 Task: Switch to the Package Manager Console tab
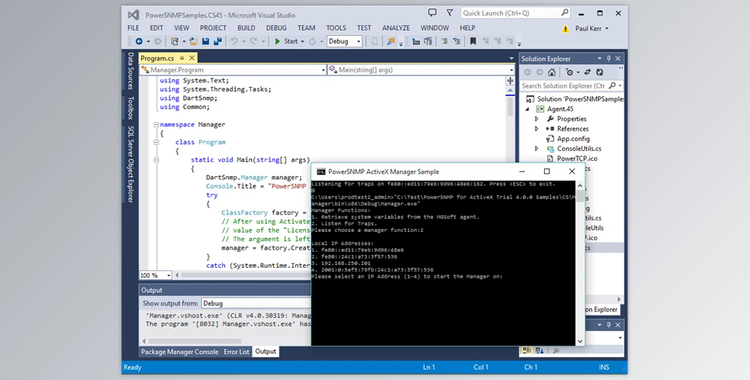click(180, 352)
